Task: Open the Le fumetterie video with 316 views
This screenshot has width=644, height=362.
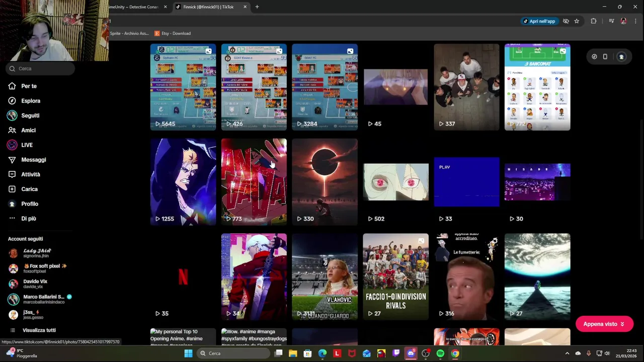Action: [467, 277]
